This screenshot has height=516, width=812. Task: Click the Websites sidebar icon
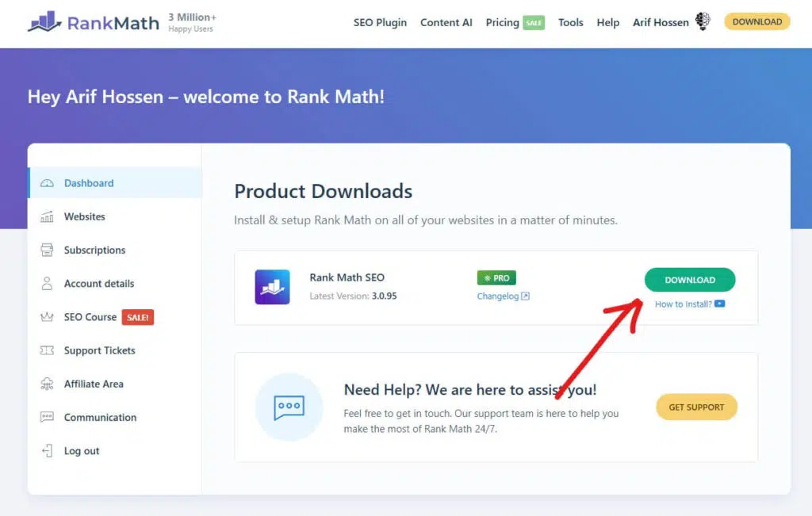(48, 216)
